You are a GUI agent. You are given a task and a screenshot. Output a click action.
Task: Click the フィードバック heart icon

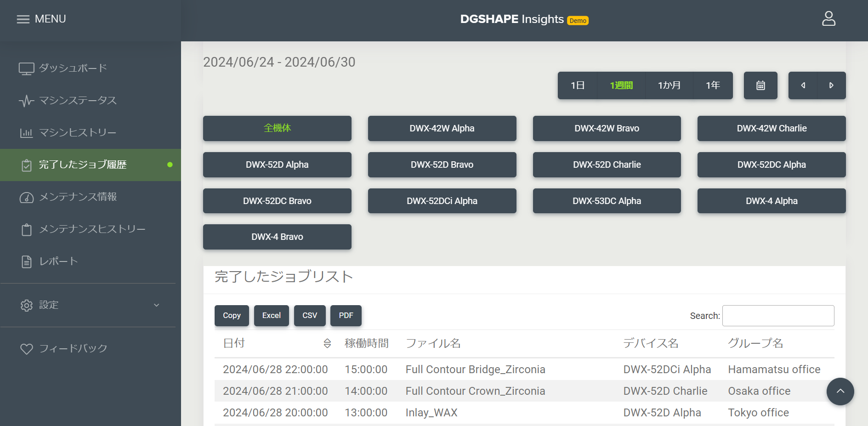click(27, 349)
